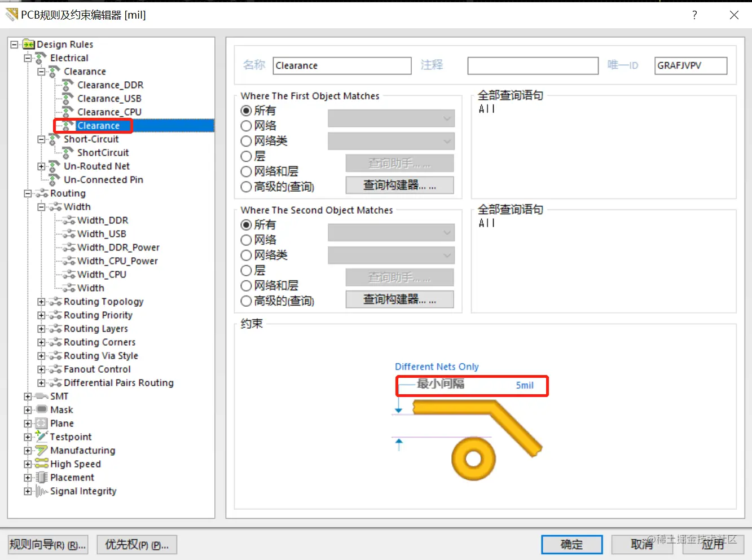This screenshot has width=752, height=560.
Task: Click the Un-Routed Net icon
Action: coord(55,166)
